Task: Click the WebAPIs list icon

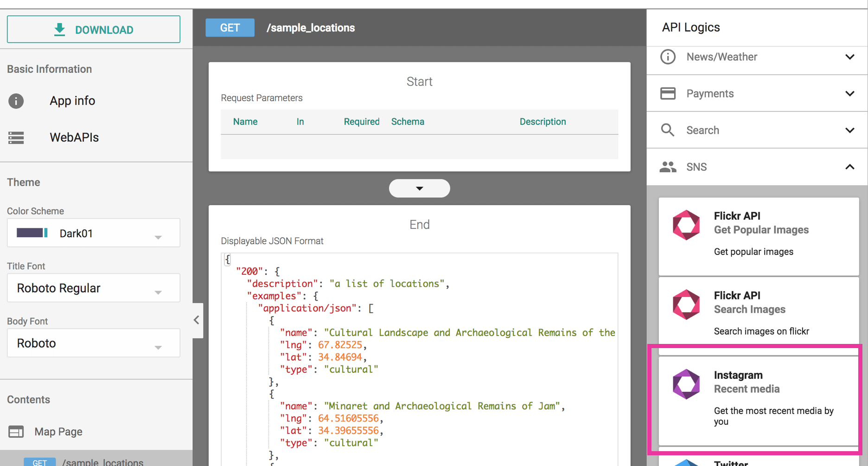Action: click(x=16, y=137)
